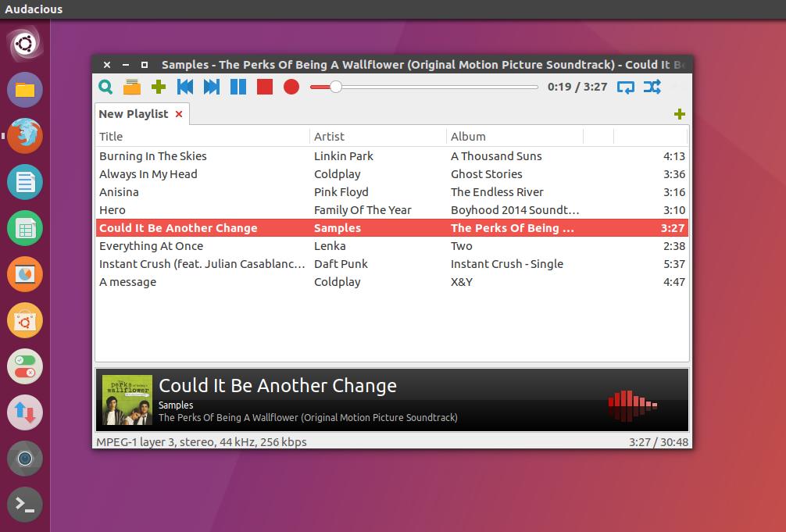Toggle shuffle mode
The width and height of the screenshot is (786, 532).
652,87
